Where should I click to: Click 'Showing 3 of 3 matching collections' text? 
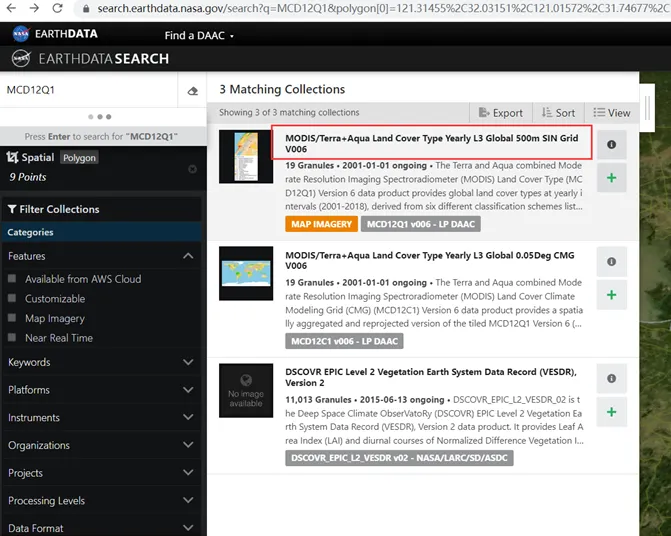(x=289, y=112)
